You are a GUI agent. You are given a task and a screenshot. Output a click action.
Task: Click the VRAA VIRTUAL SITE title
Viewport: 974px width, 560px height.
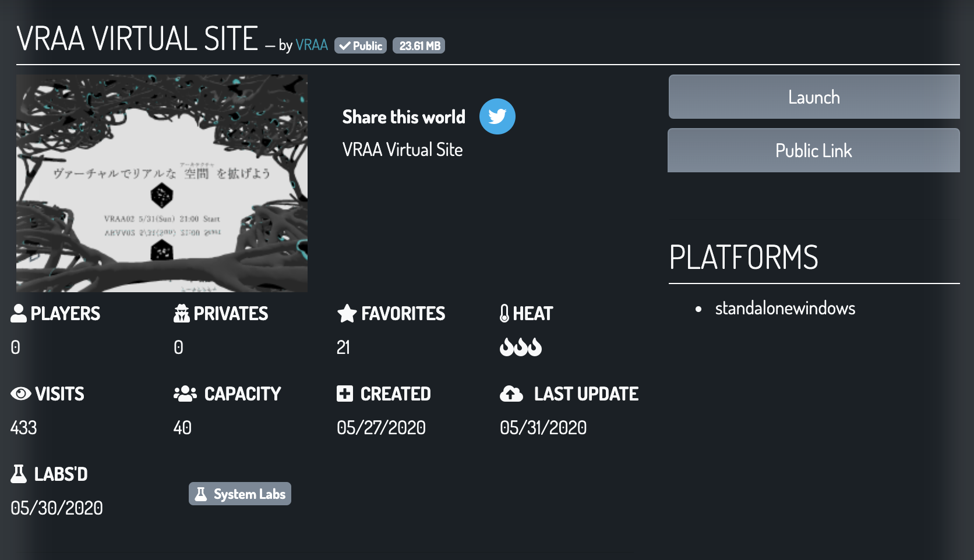coord(137,39)
